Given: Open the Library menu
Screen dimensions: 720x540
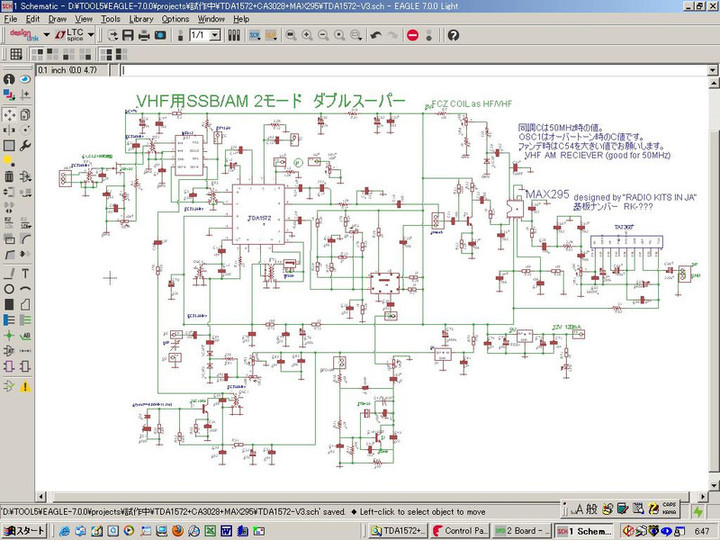Looking at the screenshot, I should tap(141, 19).
